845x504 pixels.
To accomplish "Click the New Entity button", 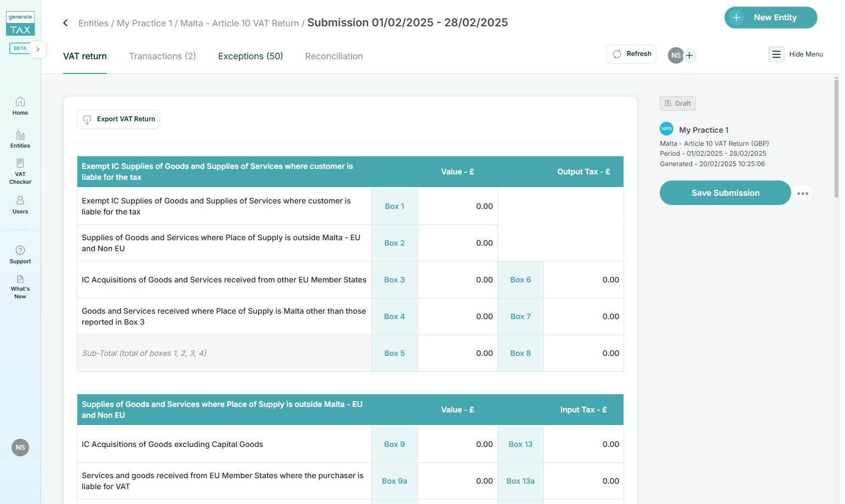I will point(770,18).
